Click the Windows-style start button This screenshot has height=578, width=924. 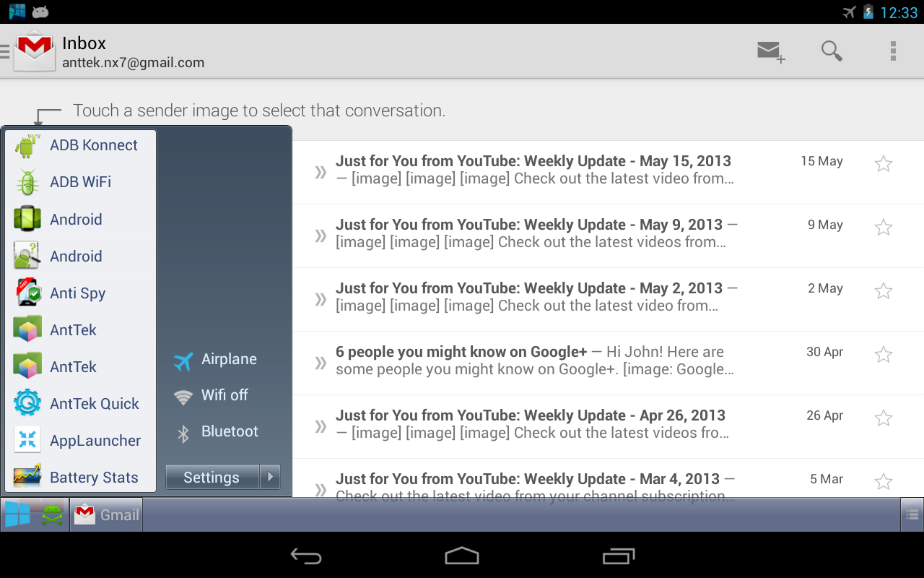tap(17, 514)
